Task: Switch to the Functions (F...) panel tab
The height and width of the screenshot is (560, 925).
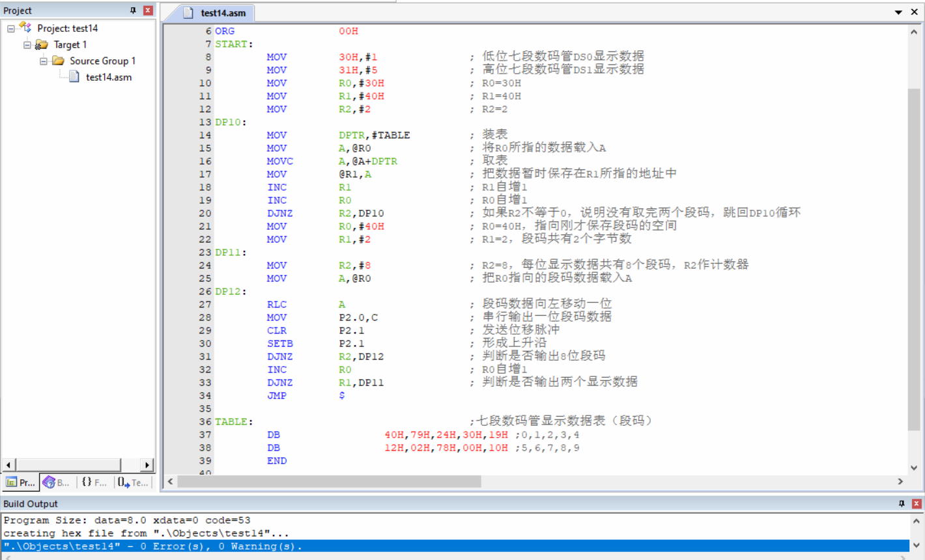Action: [x=94, y=483]
